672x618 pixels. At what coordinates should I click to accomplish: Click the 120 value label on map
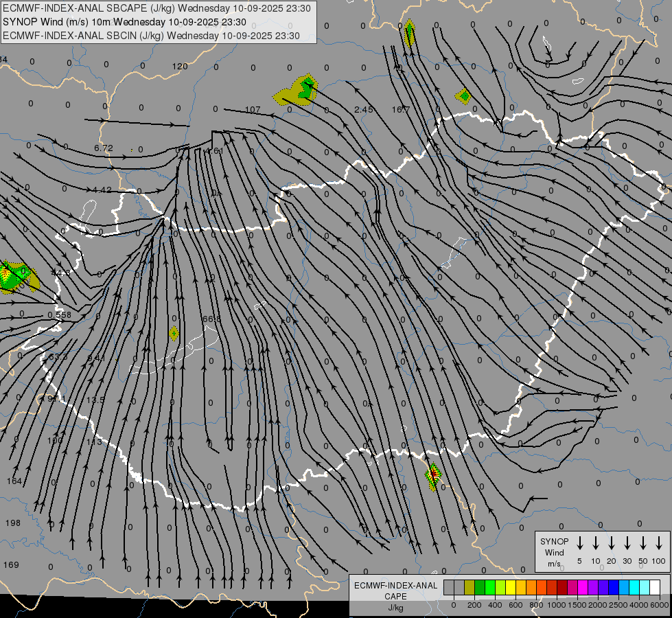(179, 67)
